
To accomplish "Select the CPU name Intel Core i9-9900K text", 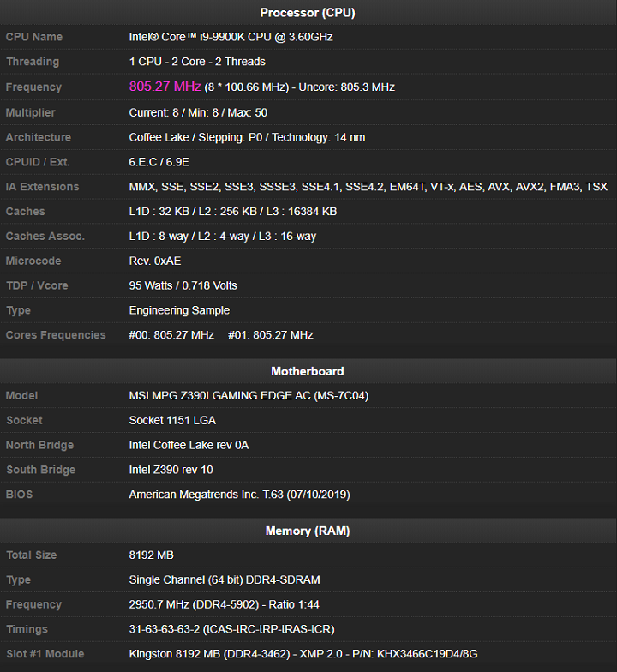I will [231, 37].
